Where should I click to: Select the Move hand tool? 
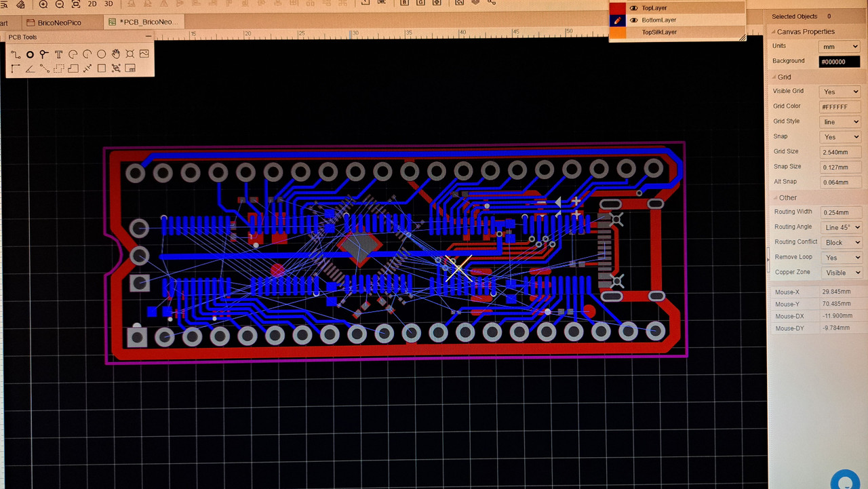tap(116, 54)
